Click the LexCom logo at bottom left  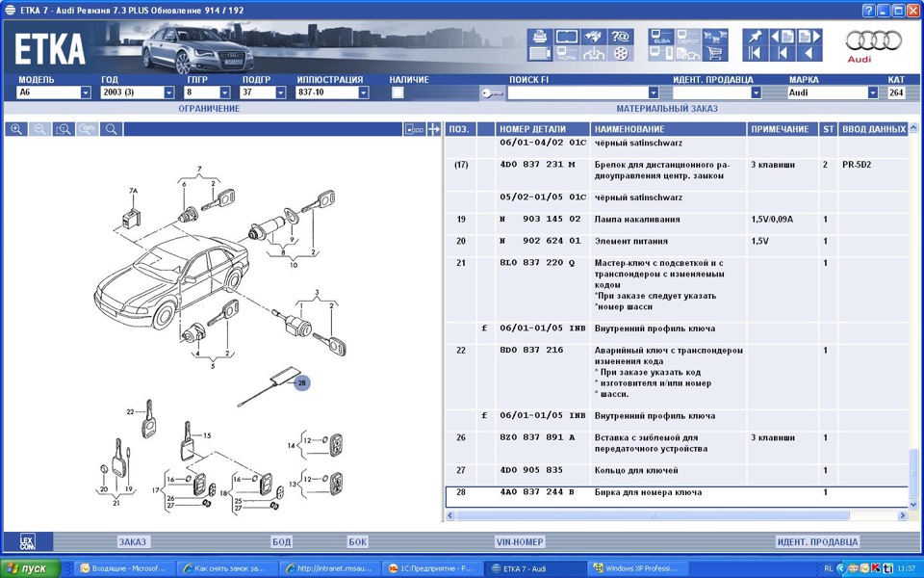coord(28,541)
